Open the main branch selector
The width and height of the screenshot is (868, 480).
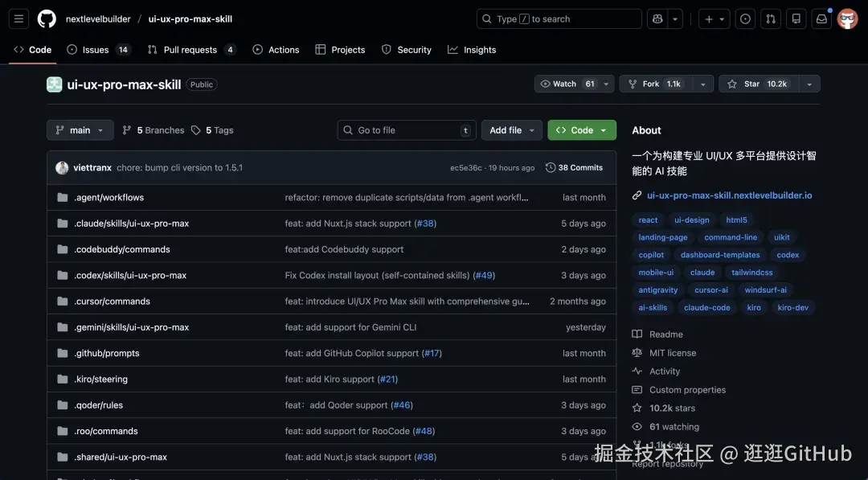pos(80,130)
